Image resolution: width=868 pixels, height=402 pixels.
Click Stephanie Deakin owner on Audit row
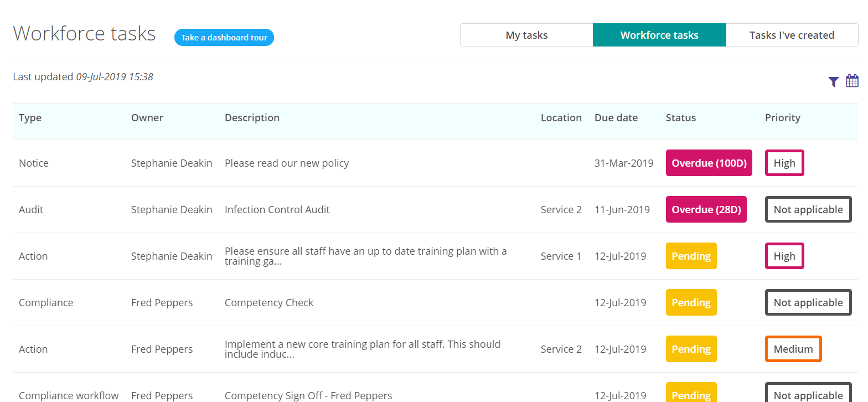pyautogui.click(x=172, y=209)
